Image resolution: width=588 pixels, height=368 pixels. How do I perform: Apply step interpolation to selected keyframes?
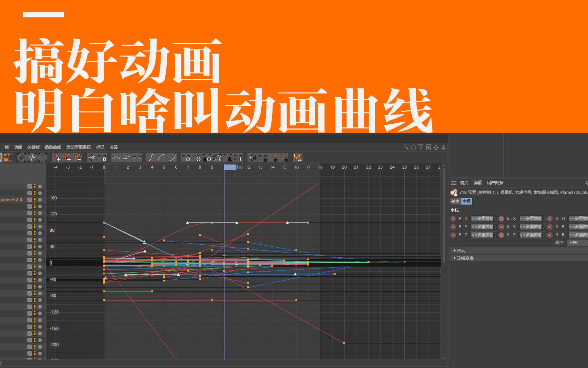[x=127, y=158]
